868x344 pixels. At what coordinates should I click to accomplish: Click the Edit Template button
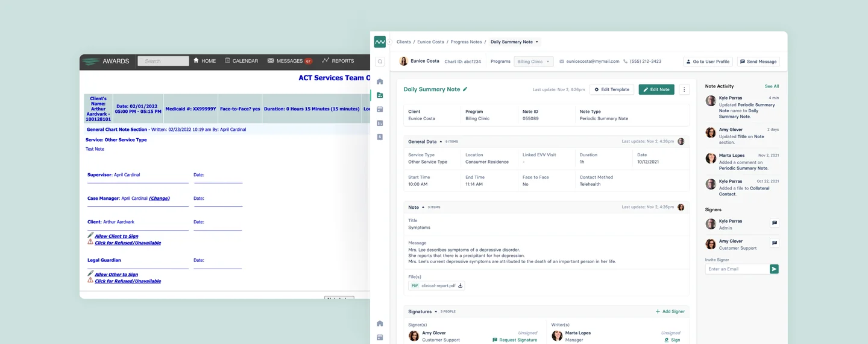[x=612, y=89]
